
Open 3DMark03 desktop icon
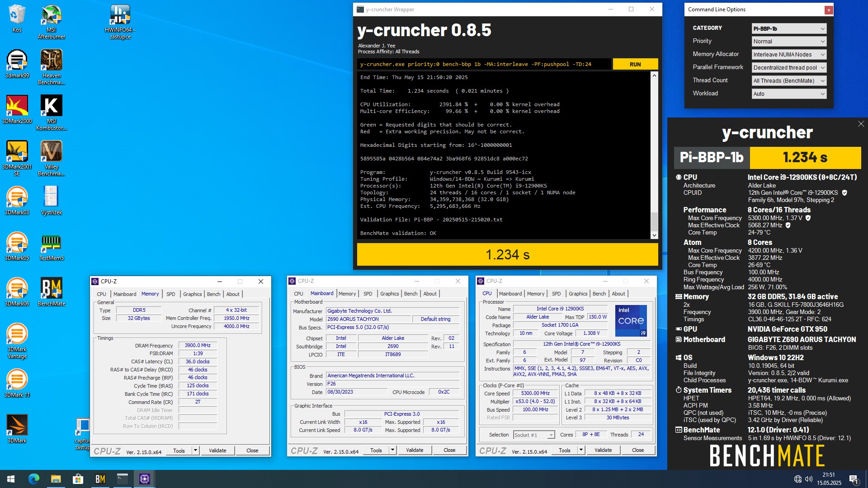pyautogui.click(x=17, y=201)
